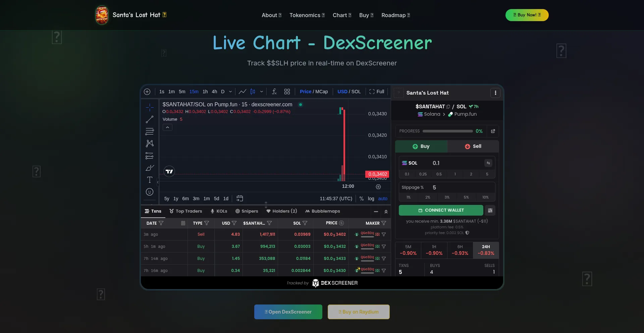Collapse the volume indicator legend
Image resolution: width=644 pixels, height=333 pixels.
(x=167, y=127)
